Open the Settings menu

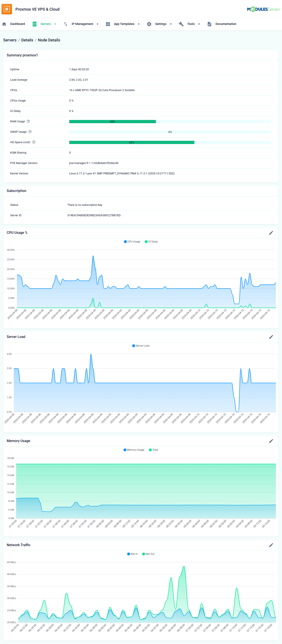161,24
